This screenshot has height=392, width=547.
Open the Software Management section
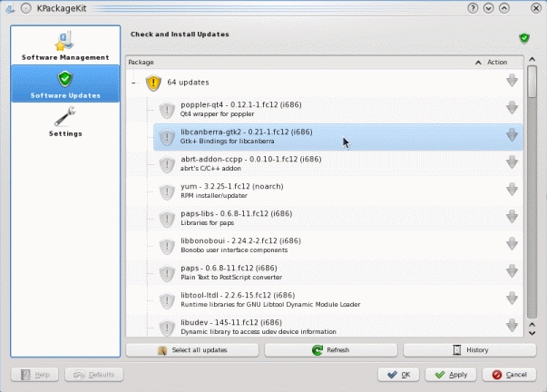click(x=65, y=46)
